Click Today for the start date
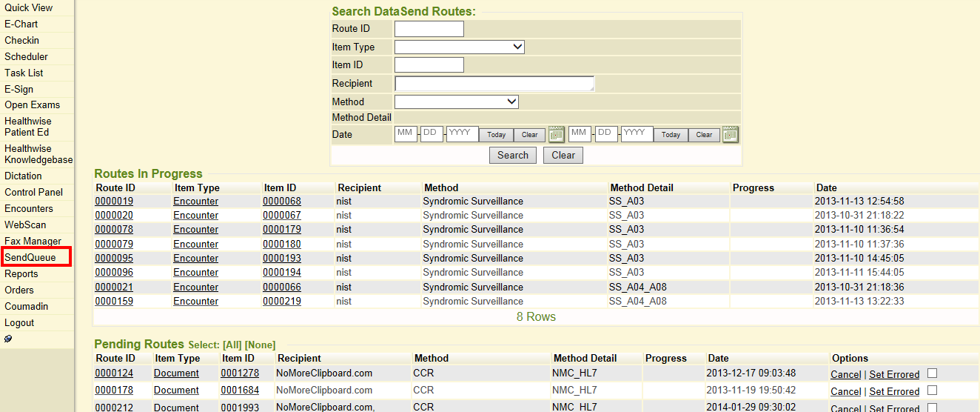 496,135
